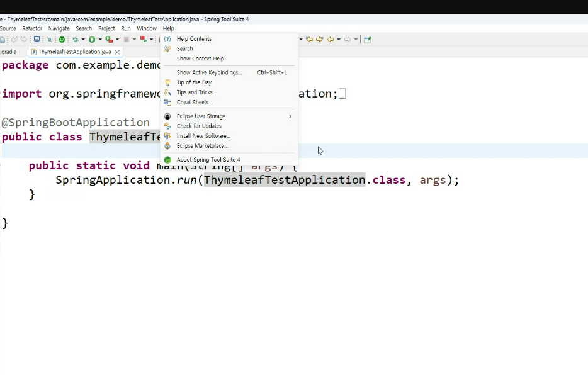588x375 pixels.
Task: Click the Debug bug icon
Action: click(x=76, y=40)
